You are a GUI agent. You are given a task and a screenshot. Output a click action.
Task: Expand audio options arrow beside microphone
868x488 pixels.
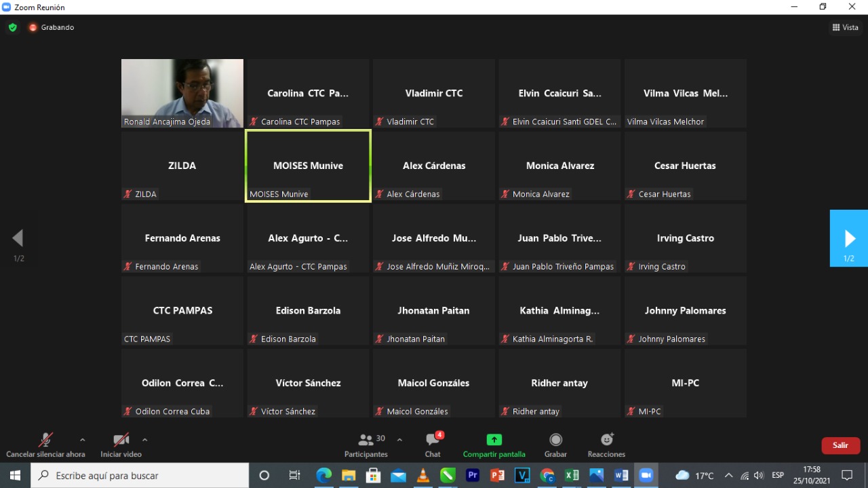(x=83, y=440)
